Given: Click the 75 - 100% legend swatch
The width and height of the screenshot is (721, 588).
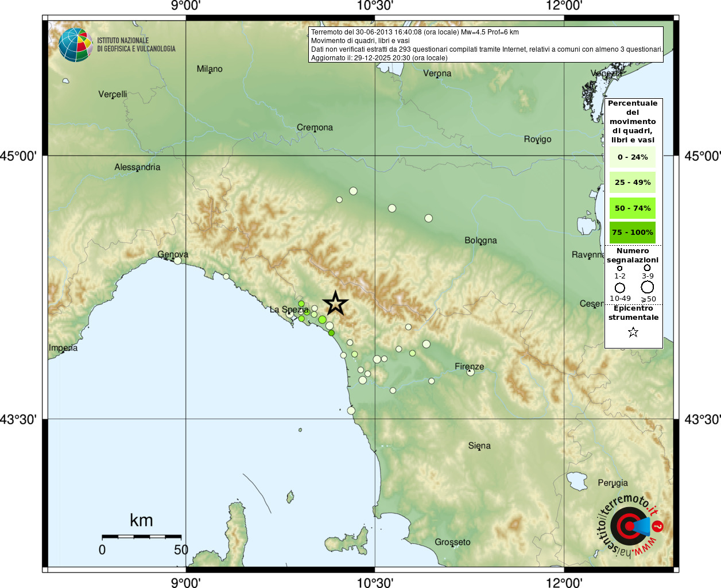Looking at the screenshot, I should click(x=633, y=232).
